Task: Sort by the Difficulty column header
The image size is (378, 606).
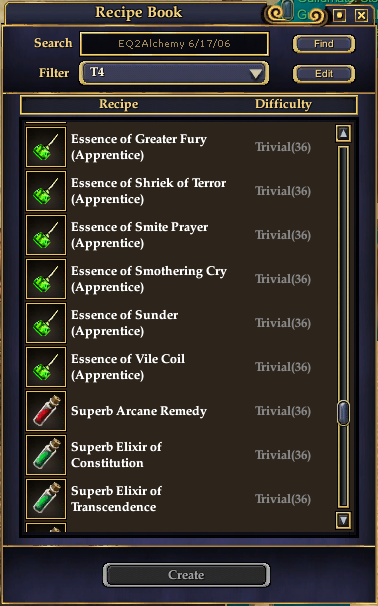Action: (283, 104)
